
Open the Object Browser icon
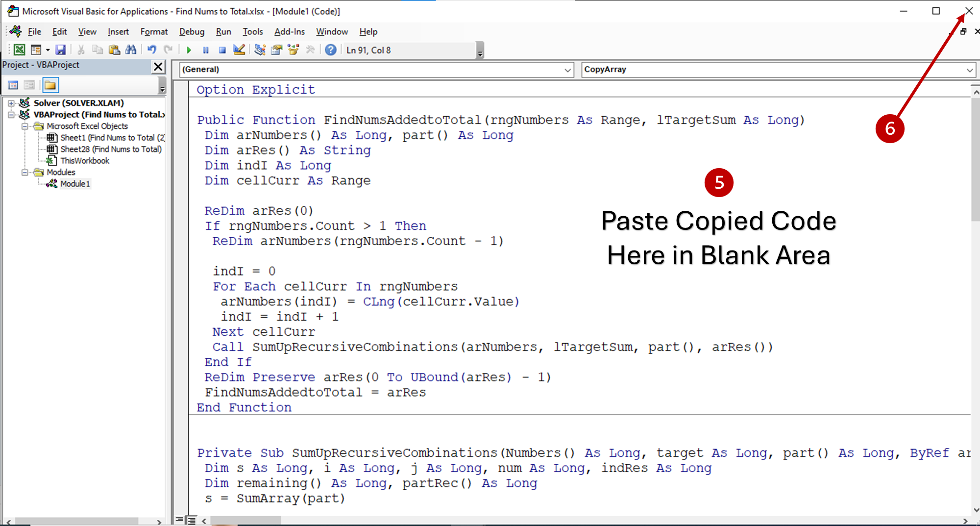294,50
